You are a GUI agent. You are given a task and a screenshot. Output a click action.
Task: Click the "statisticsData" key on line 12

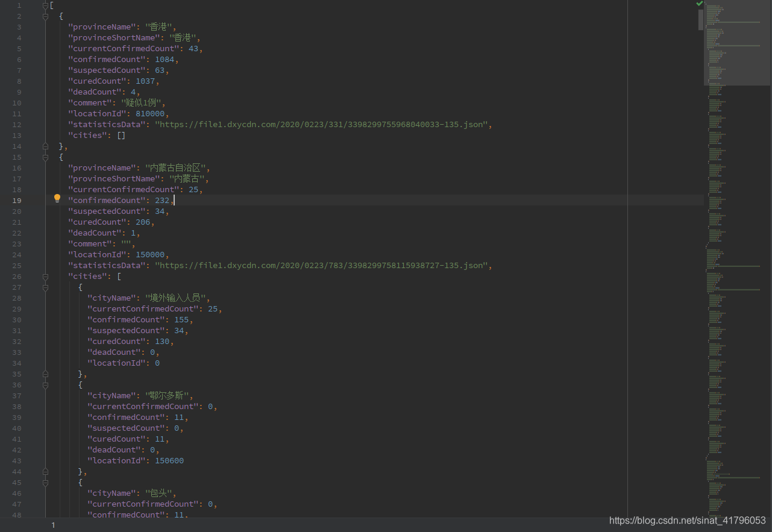[107, 125]
